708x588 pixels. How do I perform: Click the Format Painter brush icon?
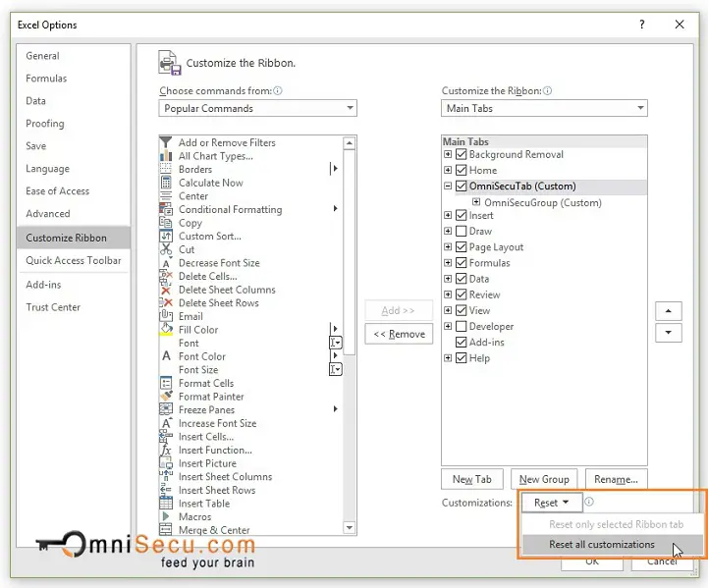166,397
